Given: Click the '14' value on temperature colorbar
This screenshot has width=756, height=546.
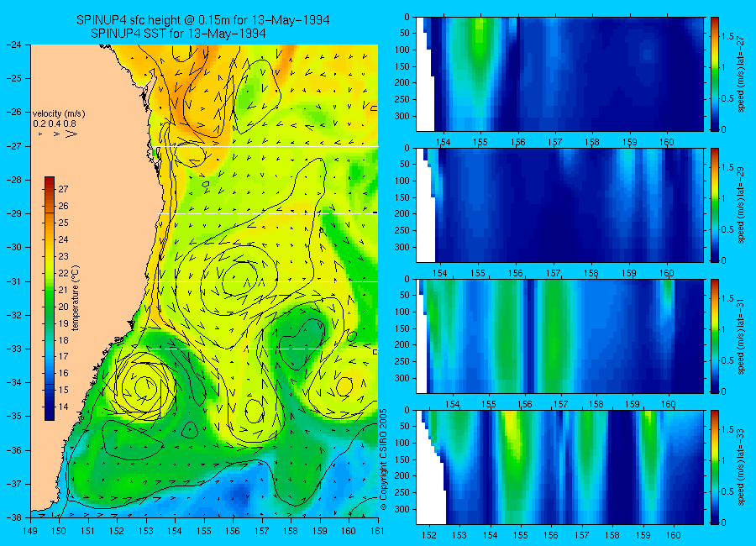Looking at the screenshot, I should click(x=63, y=407).
